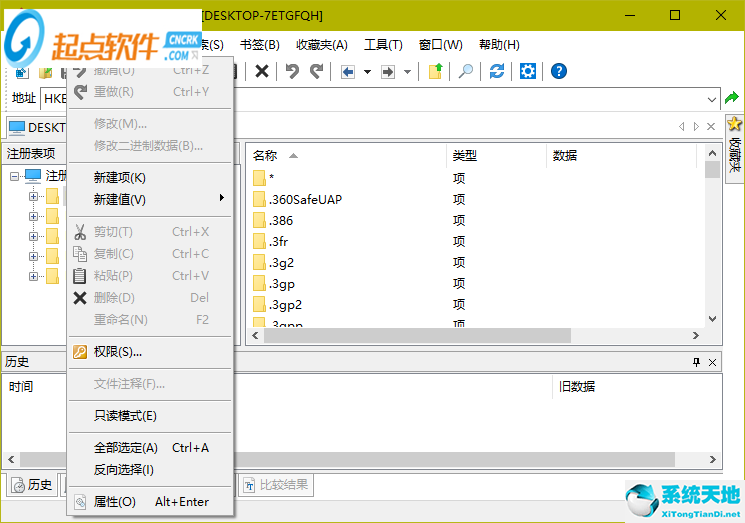Open Help via the blue question icon

coord(559,71)
